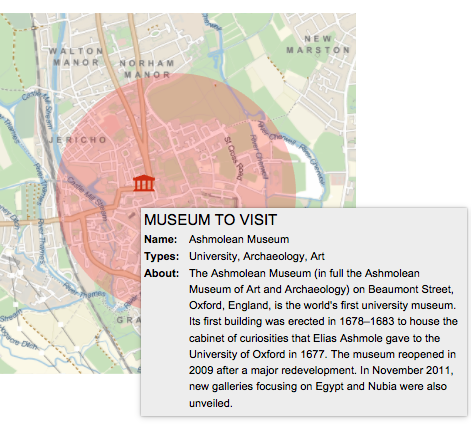Image resolution: width=471 pixels, height=426 pixels.
Task: Click the River Cherwell label near white area
Action: [312, 165]
